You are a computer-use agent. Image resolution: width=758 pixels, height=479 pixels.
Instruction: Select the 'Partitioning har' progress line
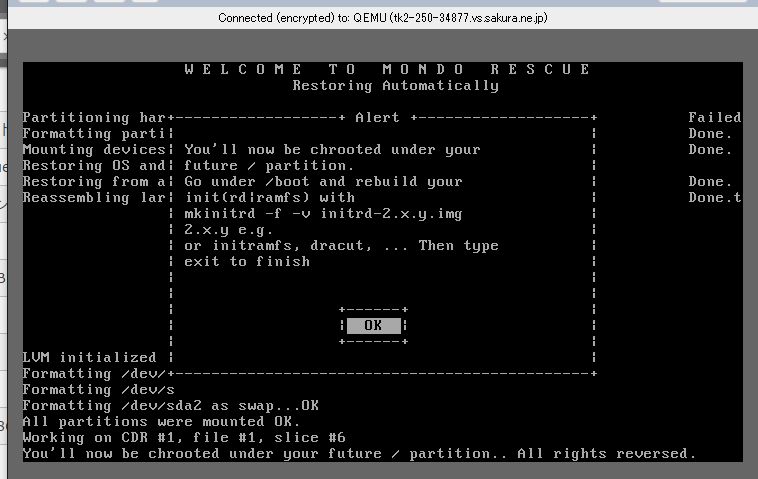94,117
